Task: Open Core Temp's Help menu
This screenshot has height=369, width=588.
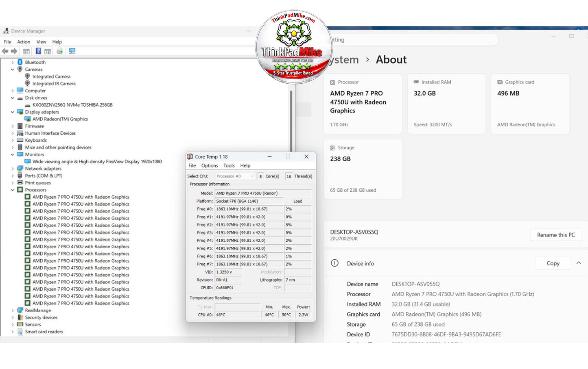Action: pos(245,166)
